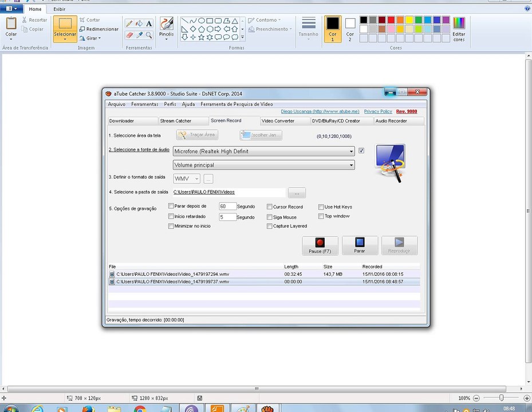
Task: Select the five-point star shape
Action: click(x=201, y=37)
